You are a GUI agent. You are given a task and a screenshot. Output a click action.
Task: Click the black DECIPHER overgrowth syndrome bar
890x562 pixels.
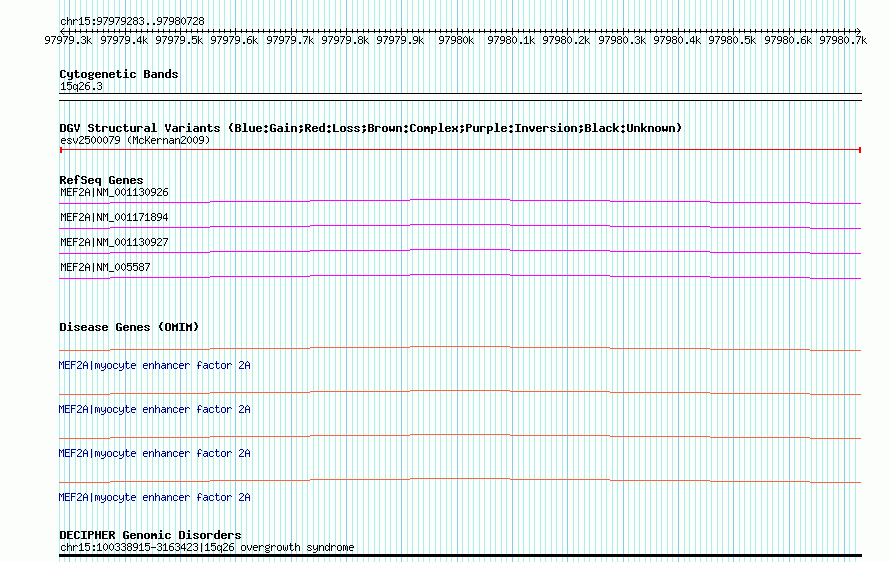click(x=460, y=556)
